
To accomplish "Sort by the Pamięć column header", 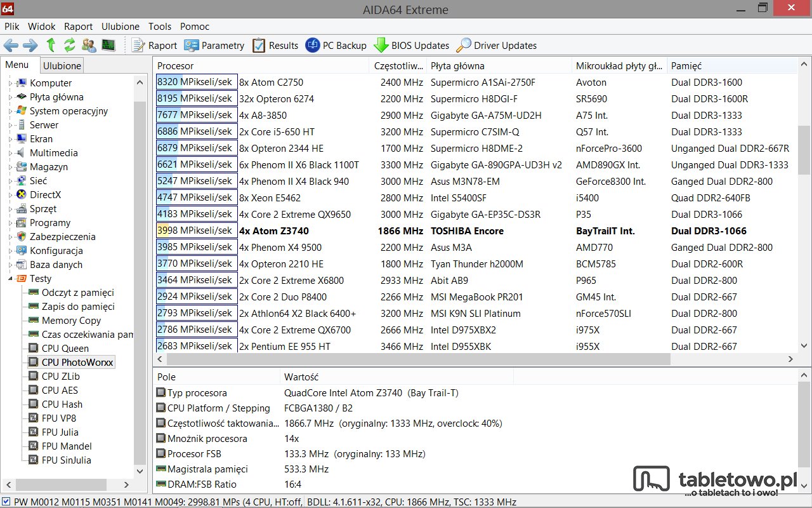I will (x=732, y=65).
